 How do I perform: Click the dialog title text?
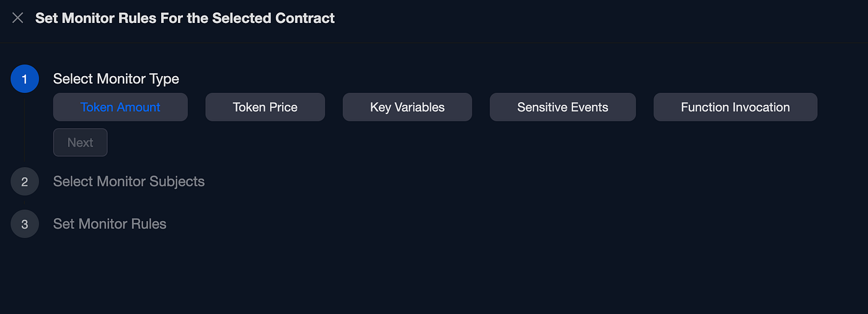pos(185,18)
